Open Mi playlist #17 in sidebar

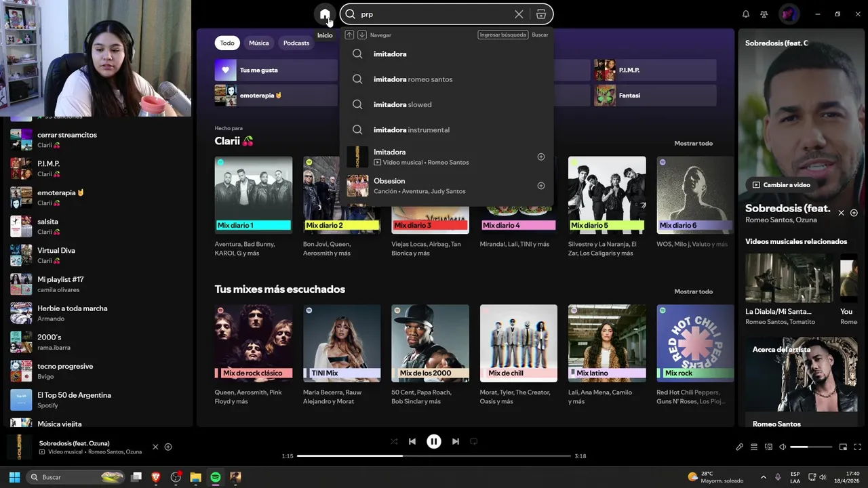click(x=98, y=284)
